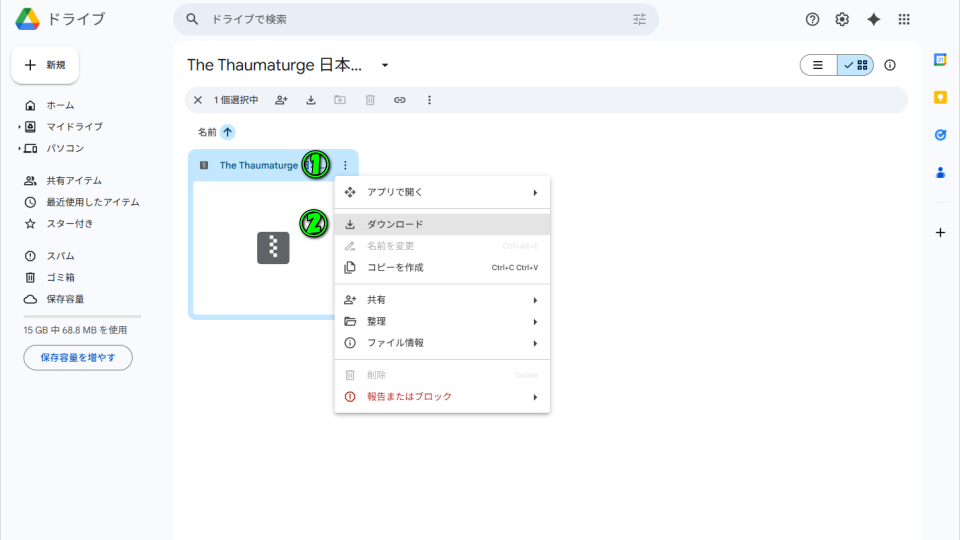Open the Google apps grid
This screenshot has width=960, height=540.
[904, 20]
